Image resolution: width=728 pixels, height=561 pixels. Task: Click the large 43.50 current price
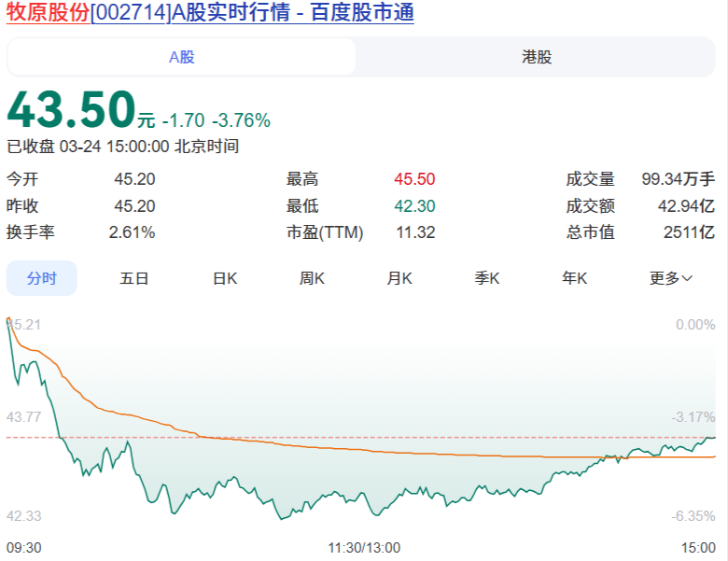72,111
